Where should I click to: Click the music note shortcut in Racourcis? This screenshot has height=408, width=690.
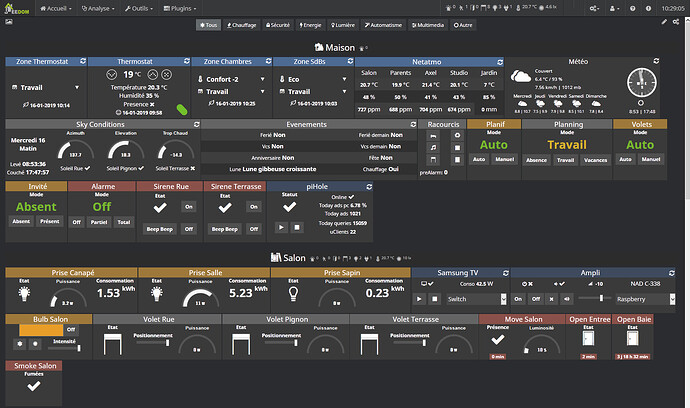(433, 148)
